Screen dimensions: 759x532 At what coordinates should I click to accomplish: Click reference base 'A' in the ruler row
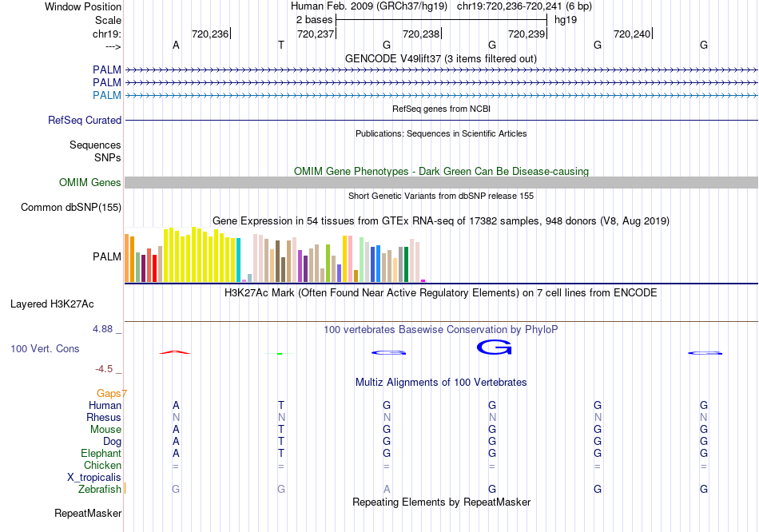coord(176,45)
